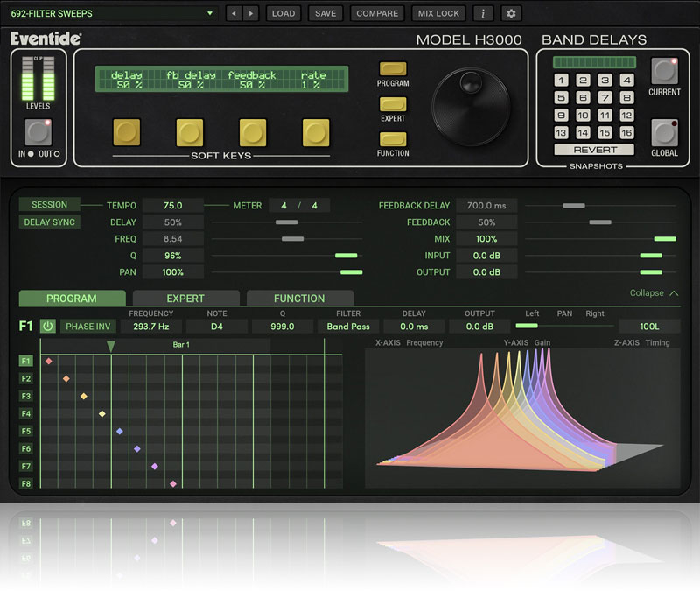Toggle the F1 band power button
The width and height of the screenshot is (700, 591).
pyautogui.click(x=47, y=327)
